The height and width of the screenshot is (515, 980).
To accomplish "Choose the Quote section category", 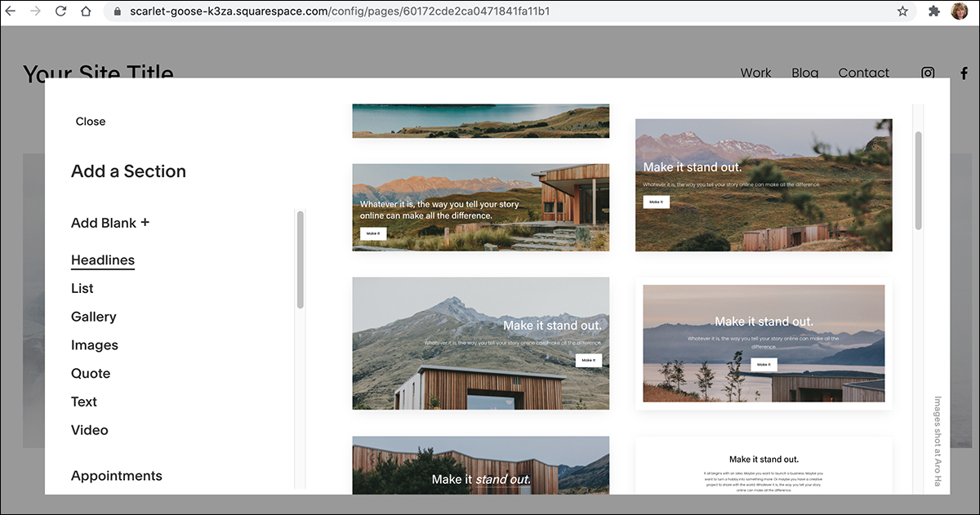I will pyautogui.click(x=91, y=373).
